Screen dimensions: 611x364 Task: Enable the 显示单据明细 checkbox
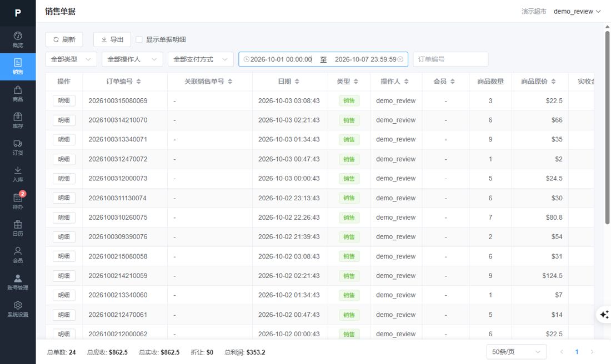pyautogui.click(x=139, y=39)
